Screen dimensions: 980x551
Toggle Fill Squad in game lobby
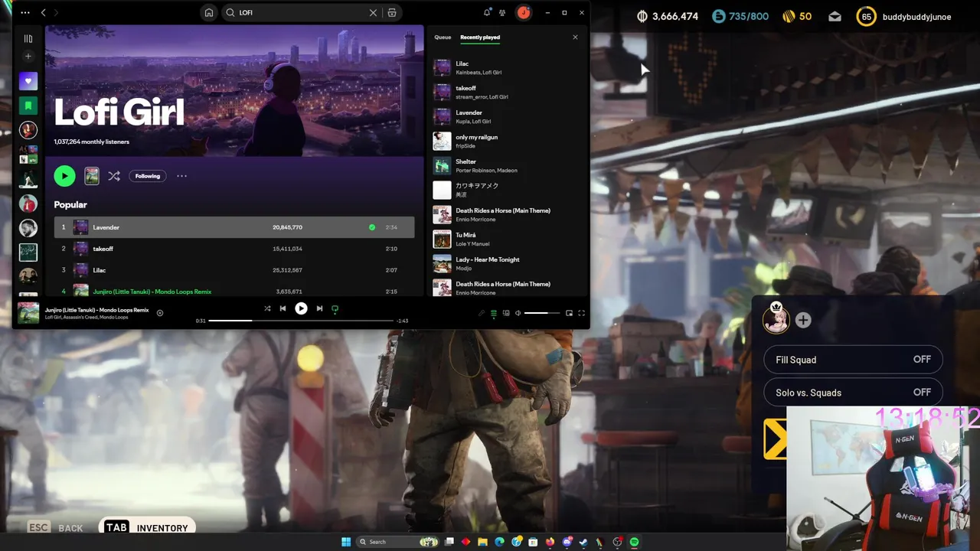click(x=853, y=360)
